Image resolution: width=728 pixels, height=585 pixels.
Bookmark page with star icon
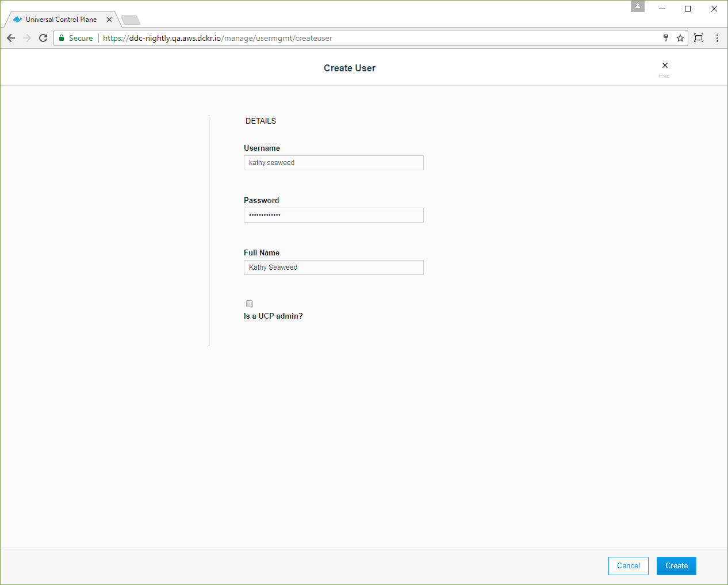point(680,38)
